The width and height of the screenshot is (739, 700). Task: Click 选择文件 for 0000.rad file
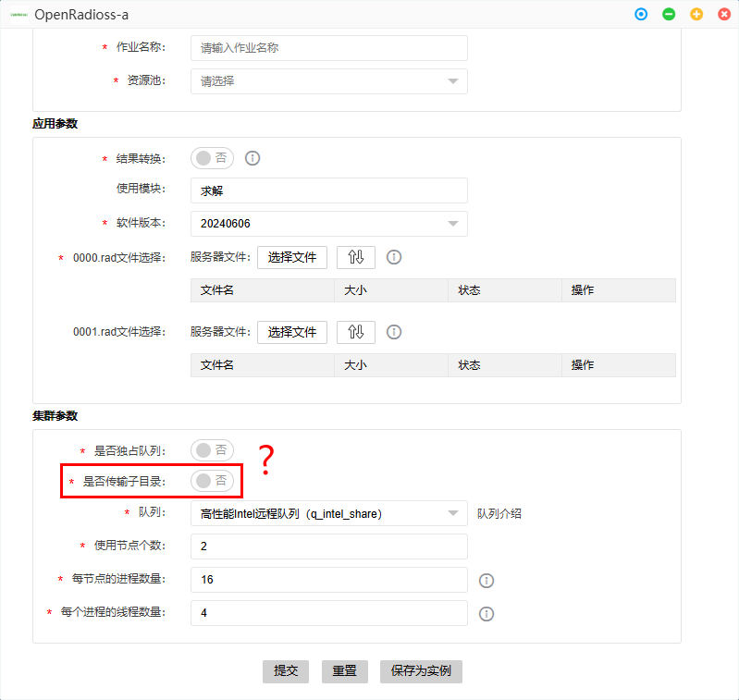(x=292, y=257)
